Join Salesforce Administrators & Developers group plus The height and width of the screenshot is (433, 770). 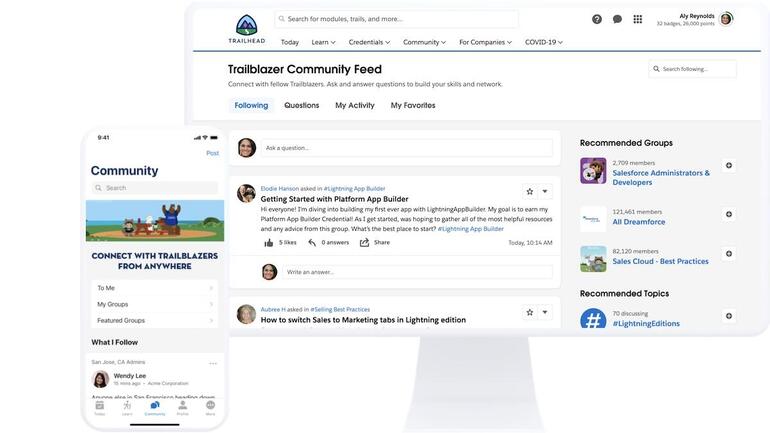[729, 165]
